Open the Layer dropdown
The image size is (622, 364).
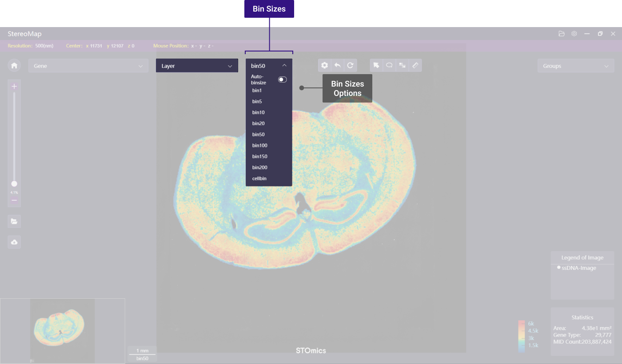point(197,66)
